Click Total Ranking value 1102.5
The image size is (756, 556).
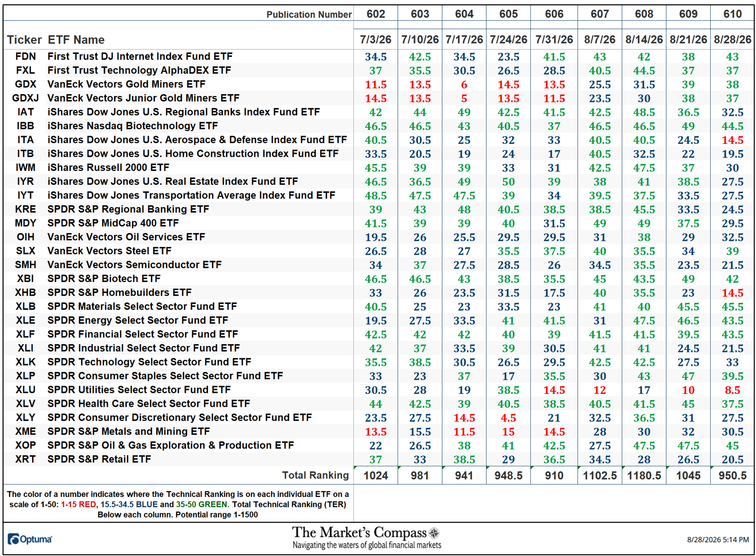click(600, 476)
